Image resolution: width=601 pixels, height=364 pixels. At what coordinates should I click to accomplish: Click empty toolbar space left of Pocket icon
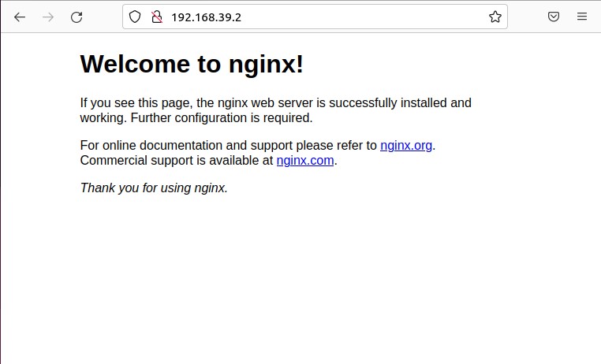527,17
